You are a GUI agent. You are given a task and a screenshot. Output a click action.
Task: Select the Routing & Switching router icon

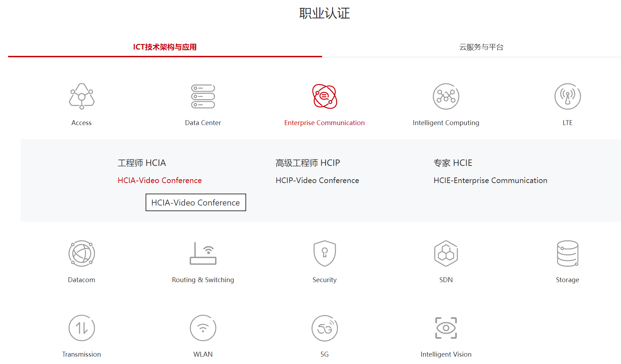(x=203, y=254)
